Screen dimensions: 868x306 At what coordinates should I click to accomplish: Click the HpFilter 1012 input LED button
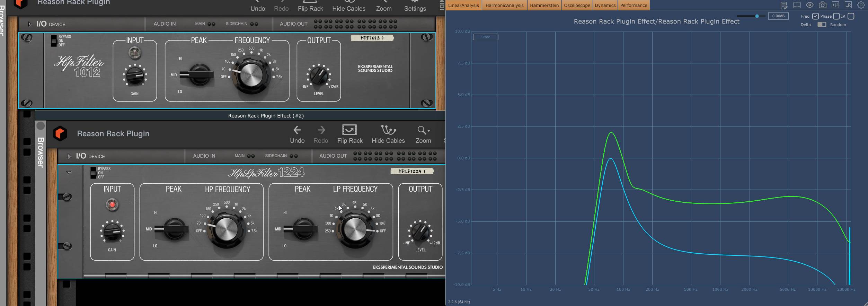tap(135, 53)
